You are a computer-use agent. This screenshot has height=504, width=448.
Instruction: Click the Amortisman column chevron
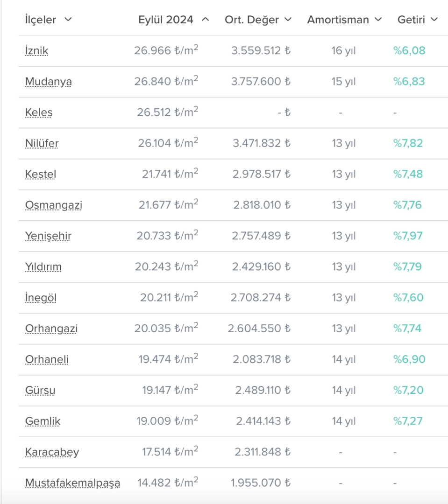(x=378, y=20)
